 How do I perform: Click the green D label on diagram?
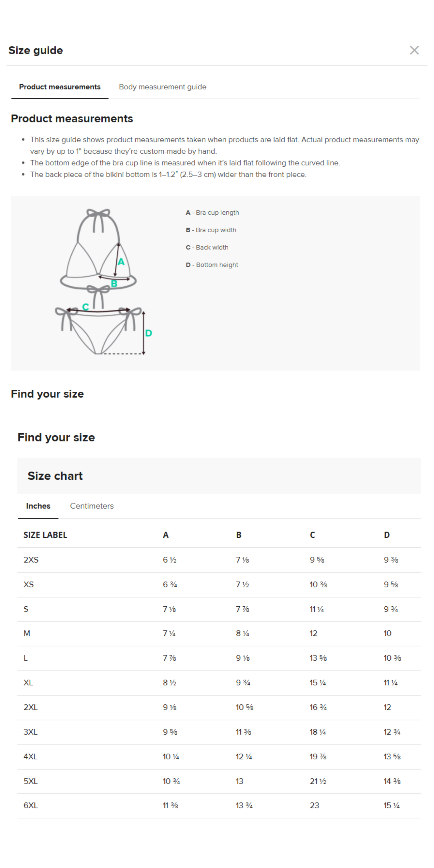[x=149, y=333]
